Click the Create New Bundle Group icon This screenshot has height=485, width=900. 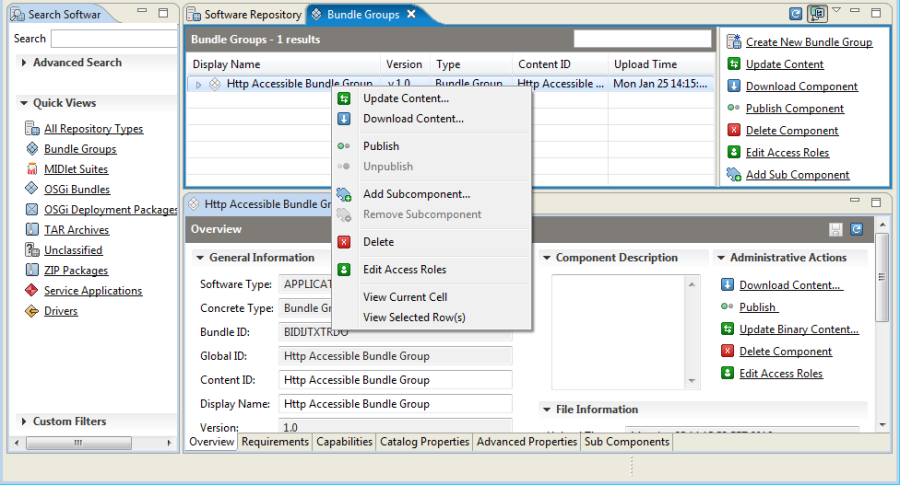(x=734, y=41)
